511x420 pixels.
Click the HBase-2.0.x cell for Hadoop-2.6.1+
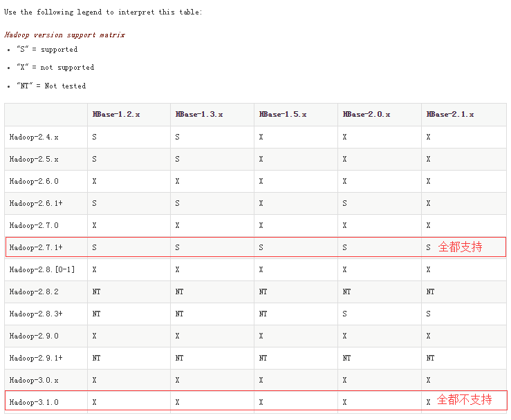click(345, 204)
